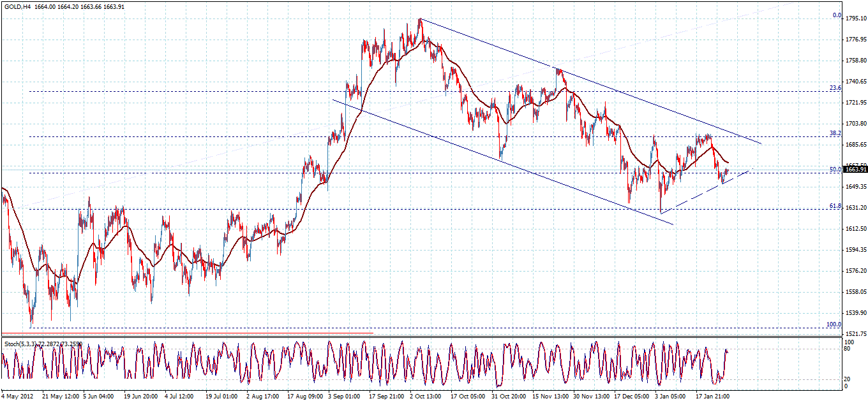This screenshot has width=868, height=401.
Task: Click the 1795.10 price axis label
Action: pos(855,18)
